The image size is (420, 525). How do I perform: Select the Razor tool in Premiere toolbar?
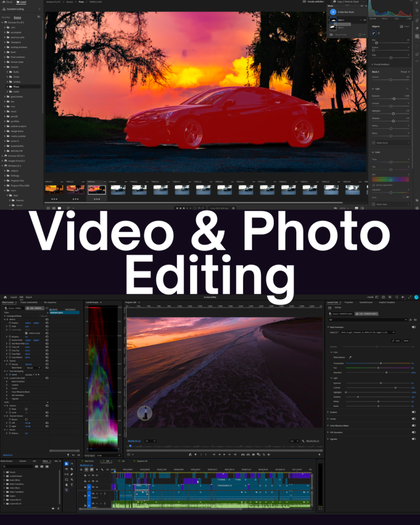point(72,469)
